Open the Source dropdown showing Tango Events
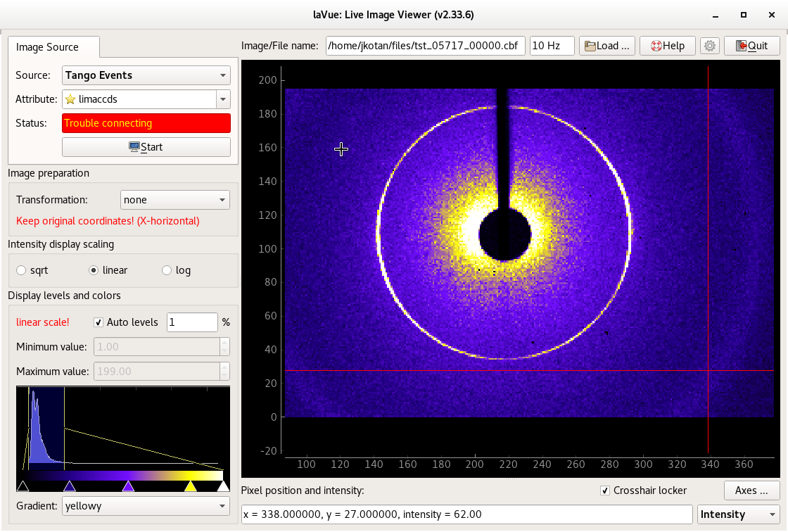Viewport: 788px width, 532px height. (146, 75)
